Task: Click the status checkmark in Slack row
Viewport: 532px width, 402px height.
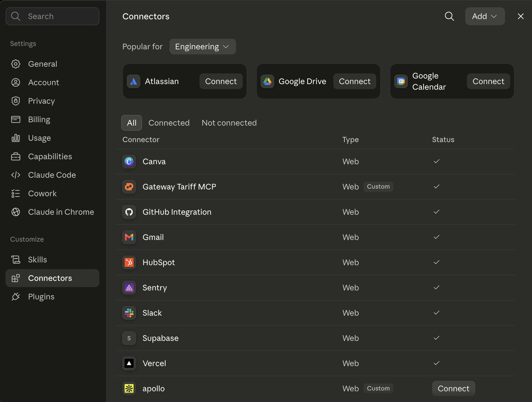Action: coord(436,313)
